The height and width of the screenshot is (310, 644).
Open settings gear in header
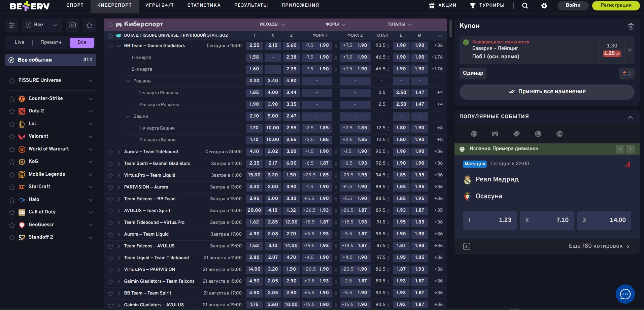(544, 5)
